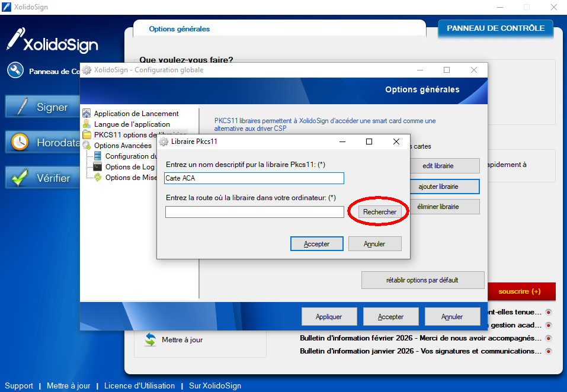This screenshot has height=392, width=567.
Task: Focus the descriptive name field 'Carte ACA'
Action: click(x=254, y=178)
